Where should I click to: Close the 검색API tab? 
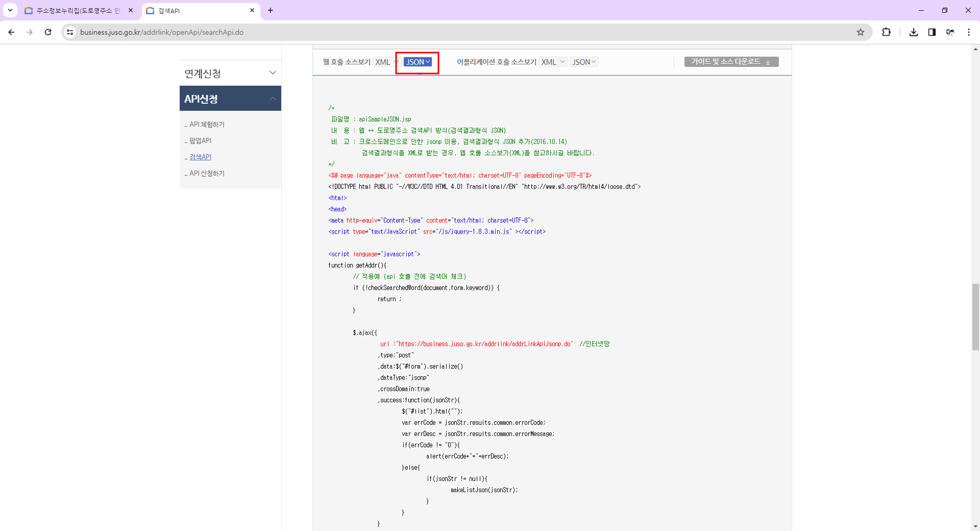252,10
